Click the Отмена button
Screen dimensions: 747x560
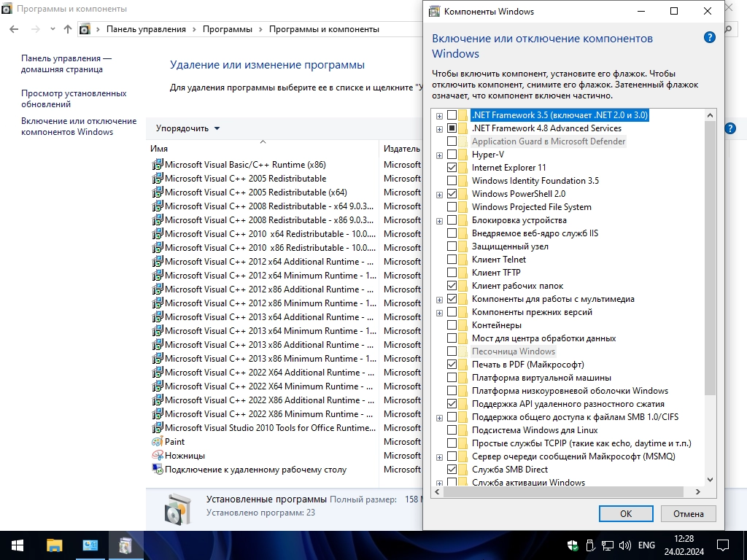688,514
